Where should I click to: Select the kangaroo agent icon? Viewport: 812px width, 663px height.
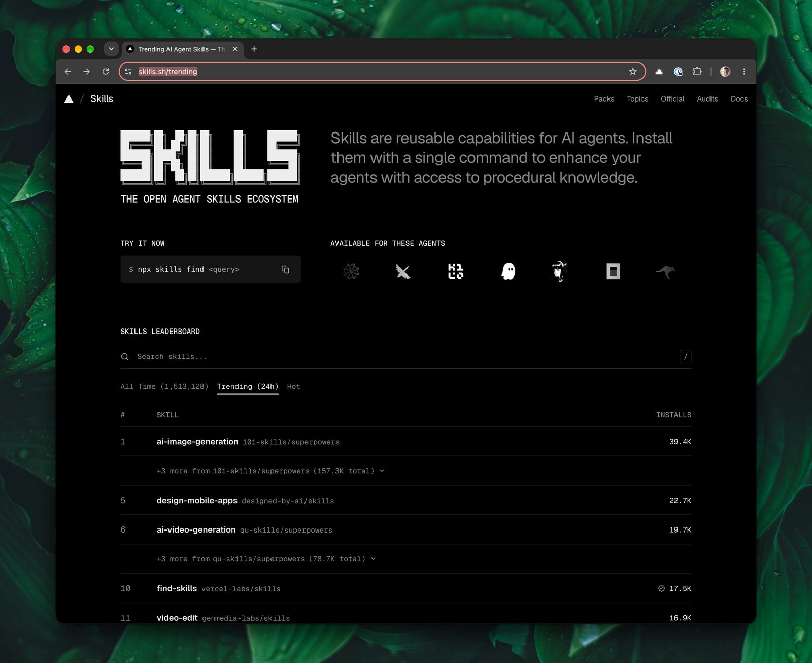pyautogui.click(x=665, y=272)
